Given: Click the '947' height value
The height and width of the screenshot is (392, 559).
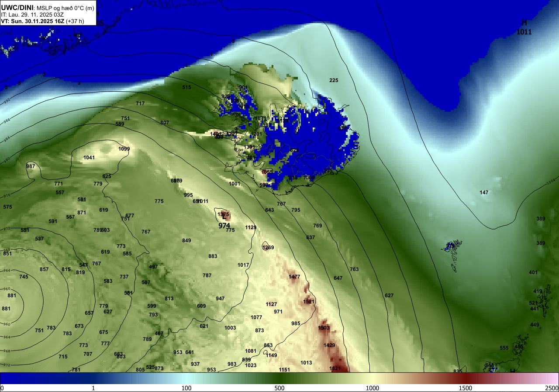Looking at the screenshot, I should pyautogui.click(x=220, y=299).
